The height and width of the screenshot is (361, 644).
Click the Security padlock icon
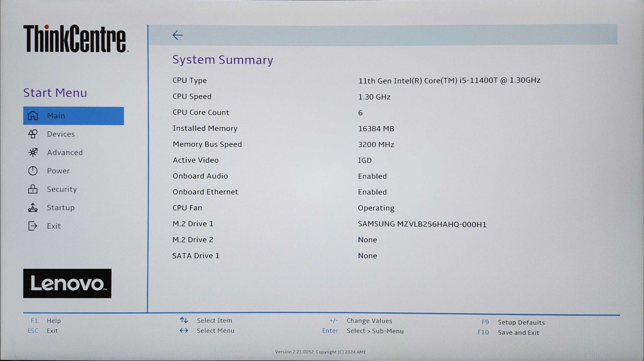(33, 189)
